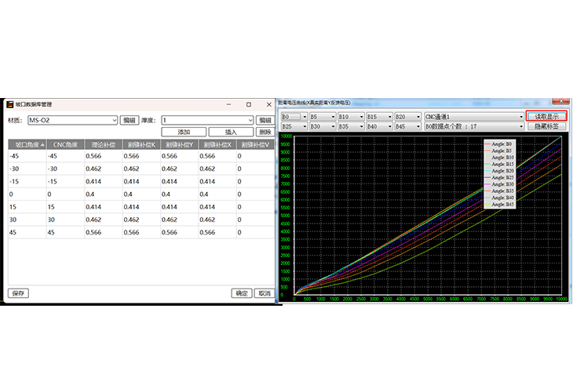Screen dimensions: 573x392
Task: Cancel with the 取消 button
Action: [264, 293]
